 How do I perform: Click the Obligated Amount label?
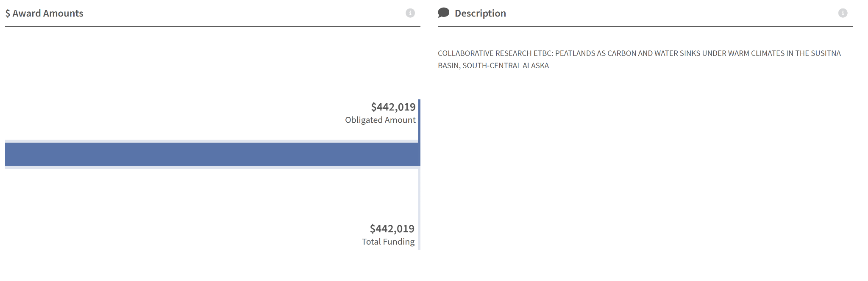pos(380,120)
